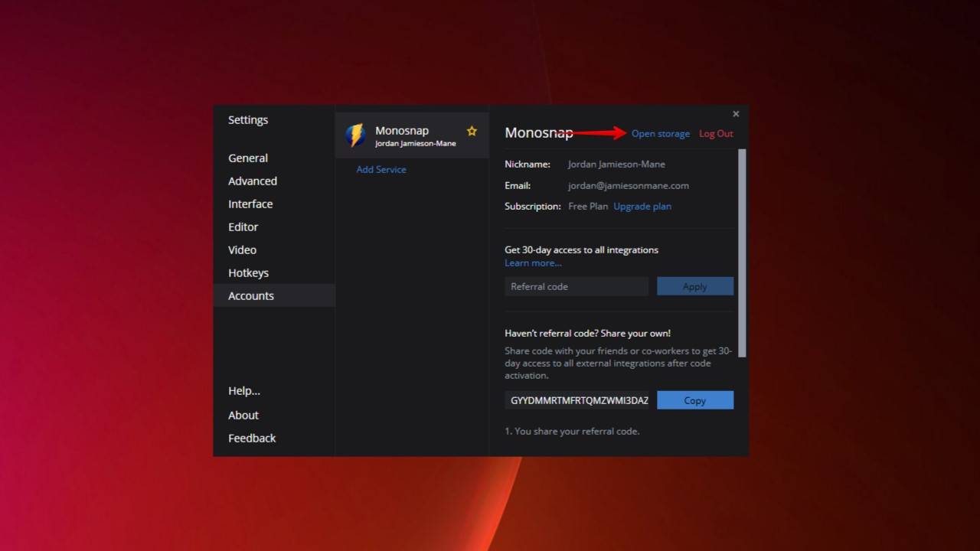980x551 pixels.
Task: Click "1. You share your referral code." text
Action: pyautogui.click(x=572, y=432)
